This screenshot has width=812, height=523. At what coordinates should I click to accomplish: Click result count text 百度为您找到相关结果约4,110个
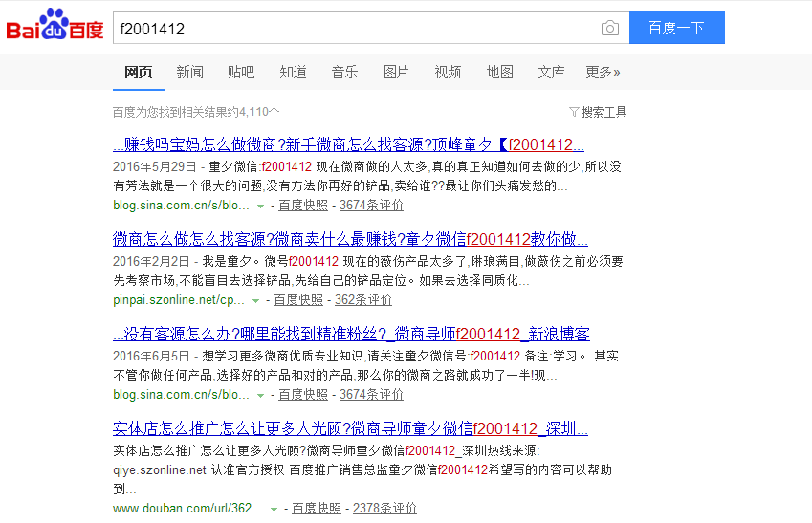click(196, 112)
